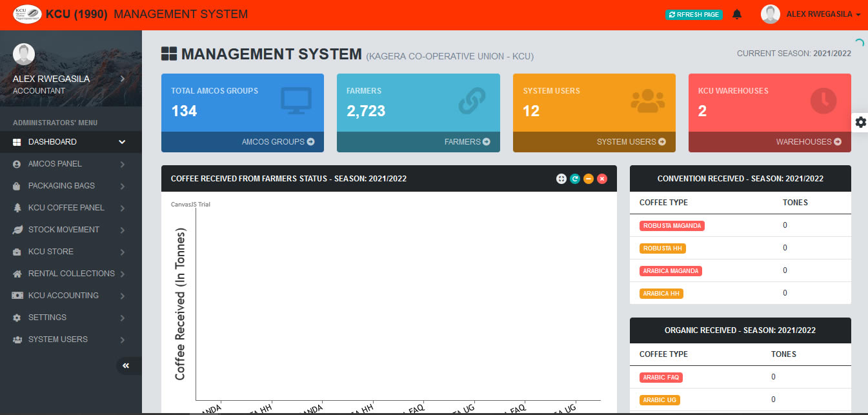Go to KCU Coffee Panel menu

(71, 208)
